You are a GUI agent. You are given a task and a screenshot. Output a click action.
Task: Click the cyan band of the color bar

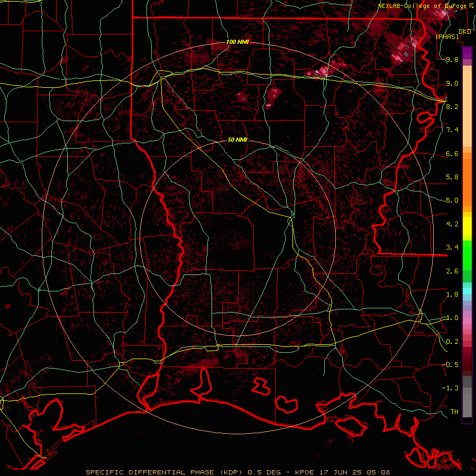click(467, 291)
